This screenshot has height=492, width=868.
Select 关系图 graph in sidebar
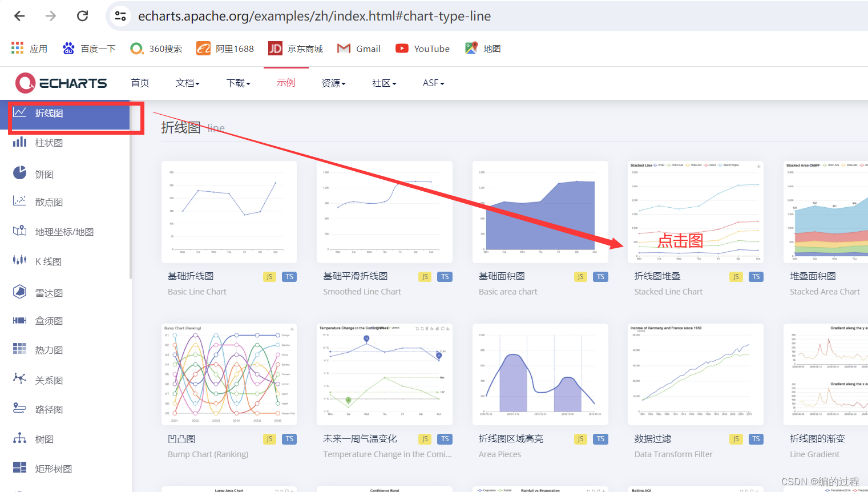point(65,380)
